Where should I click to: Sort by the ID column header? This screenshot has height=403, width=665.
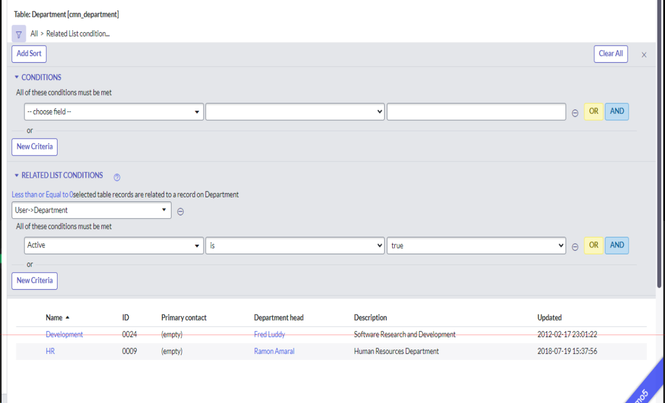(126, 318)
